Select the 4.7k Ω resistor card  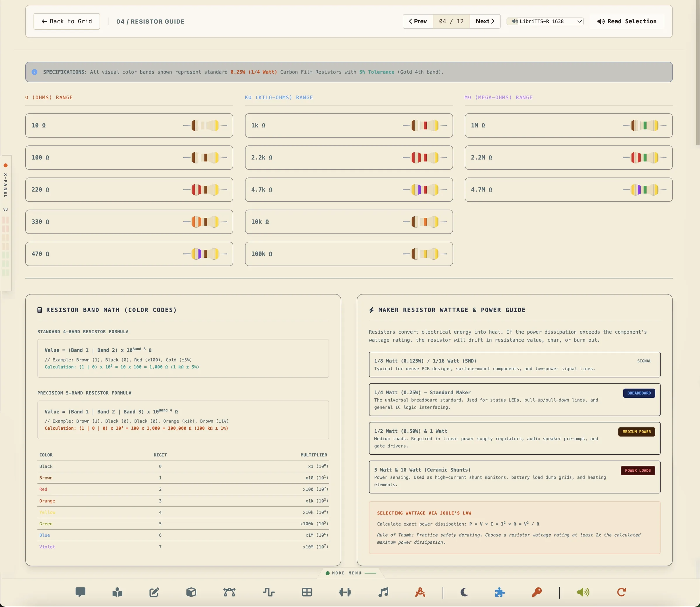(349, 190)
